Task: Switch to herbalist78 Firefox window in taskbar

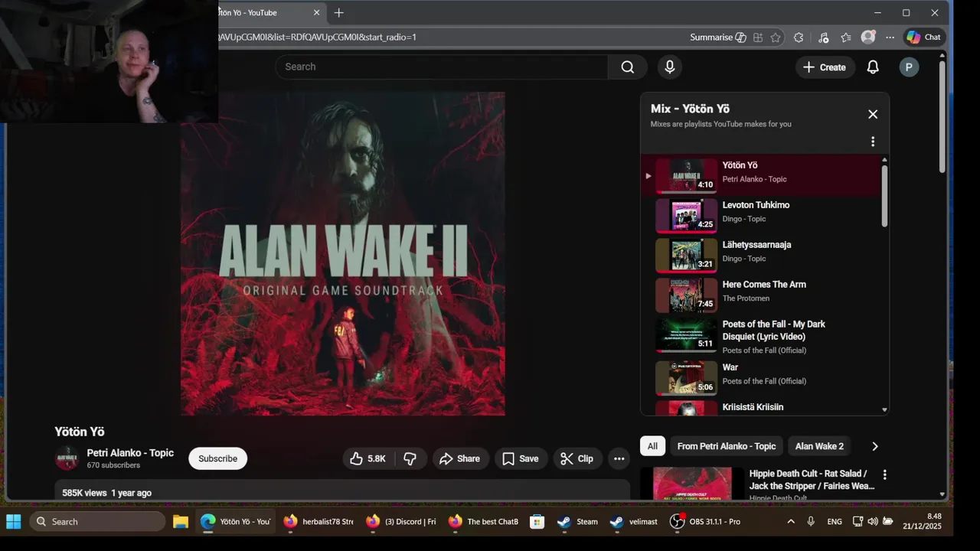Action: 318,522
